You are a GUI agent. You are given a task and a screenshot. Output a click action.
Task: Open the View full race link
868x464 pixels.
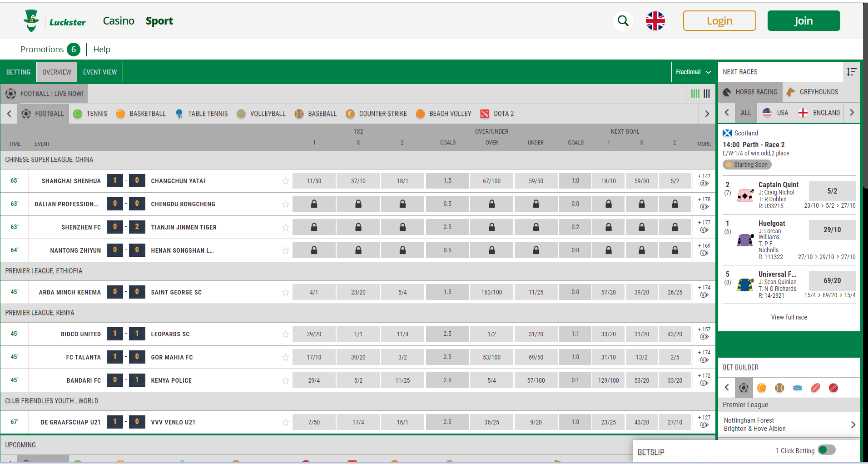[x=789, y=317]
